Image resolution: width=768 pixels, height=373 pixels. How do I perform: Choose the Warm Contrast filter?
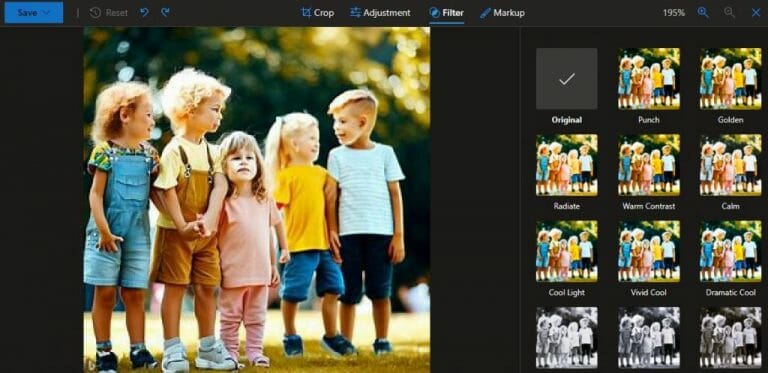point(648,165)
